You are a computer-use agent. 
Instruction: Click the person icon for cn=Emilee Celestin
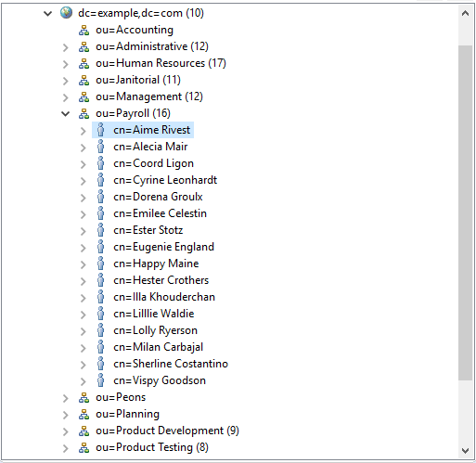click(101, 213)
